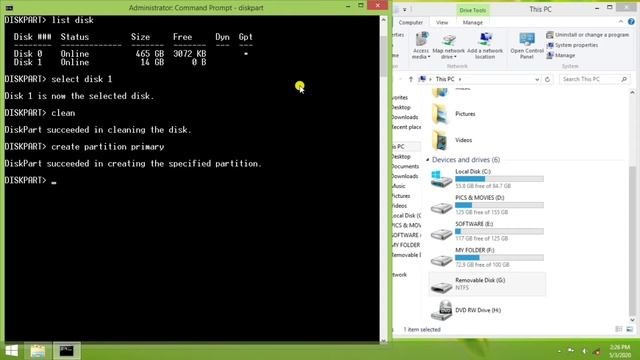Open Music in the navigation pane
This screenshot has height=360, width=640.
pyautogui.click(x=399, y=186)
